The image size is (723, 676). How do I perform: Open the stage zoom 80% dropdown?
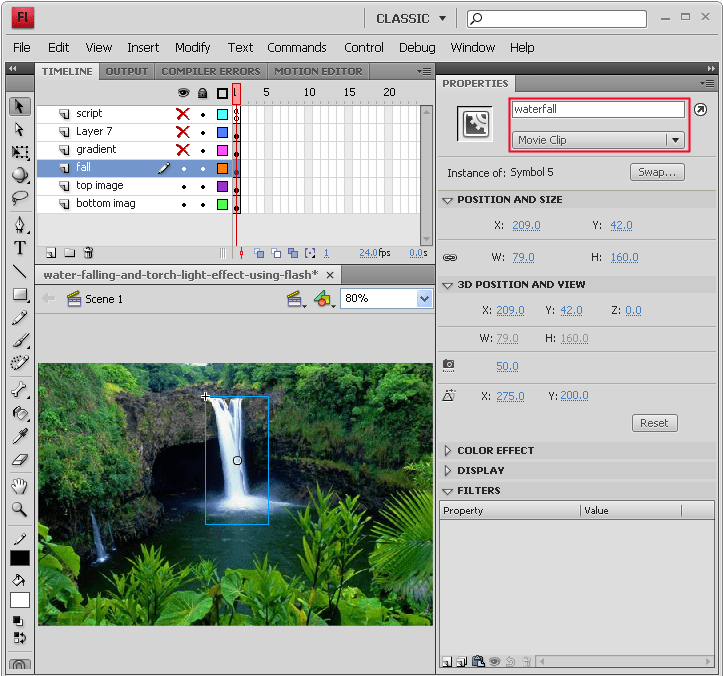pos(424,299)
